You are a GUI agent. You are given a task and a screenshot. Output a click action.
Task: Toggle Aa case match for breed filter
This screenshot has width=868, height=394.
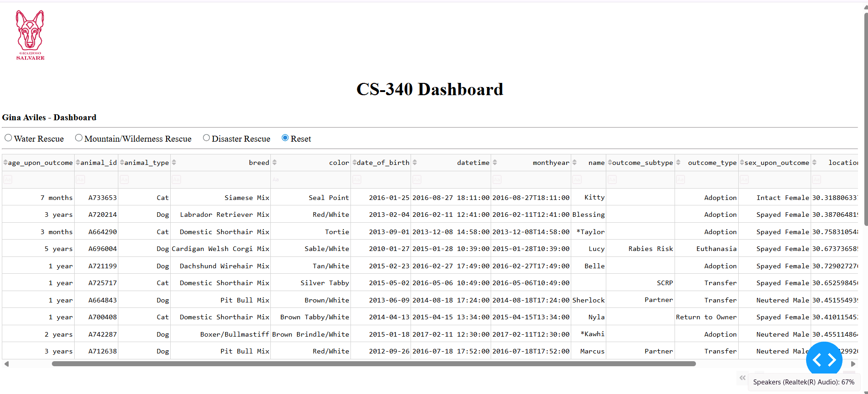177,180
